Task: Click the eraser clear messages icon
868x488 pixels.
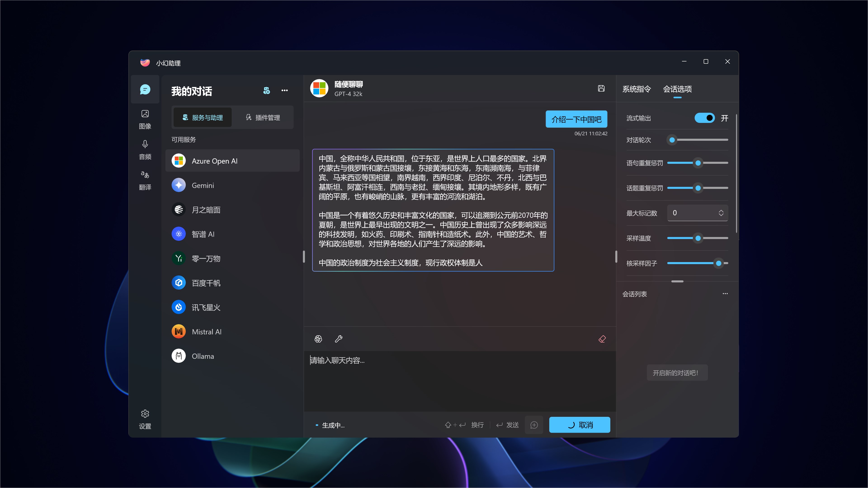Action: click(602, 339)
